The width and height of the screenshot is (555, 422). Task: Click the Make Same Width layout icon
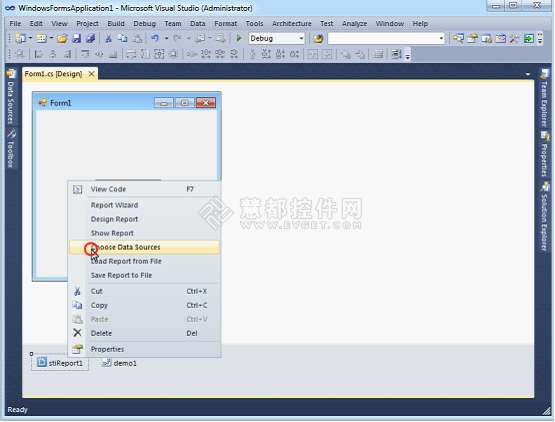[131, 54]
